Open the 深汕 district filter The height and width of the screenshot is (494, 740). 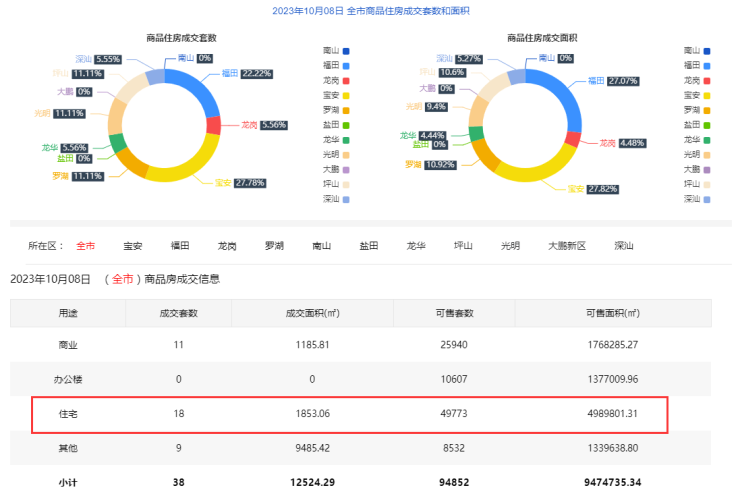click(624, 245)
